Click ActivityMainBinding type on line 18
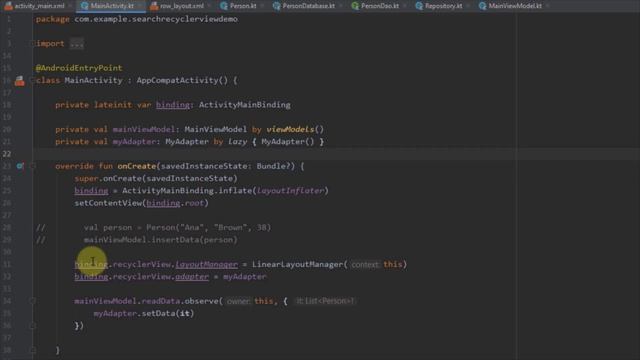 244,105
